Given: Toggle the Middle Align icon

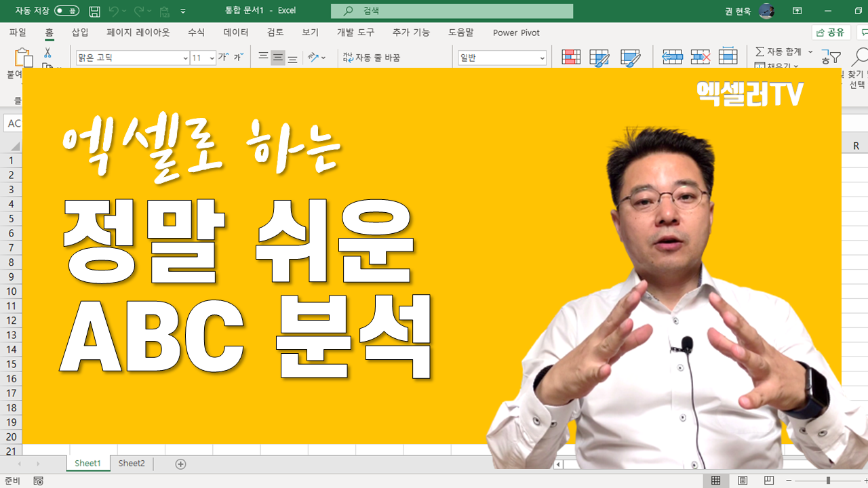Looking at the screenshot, I should [x=278, y=58].
